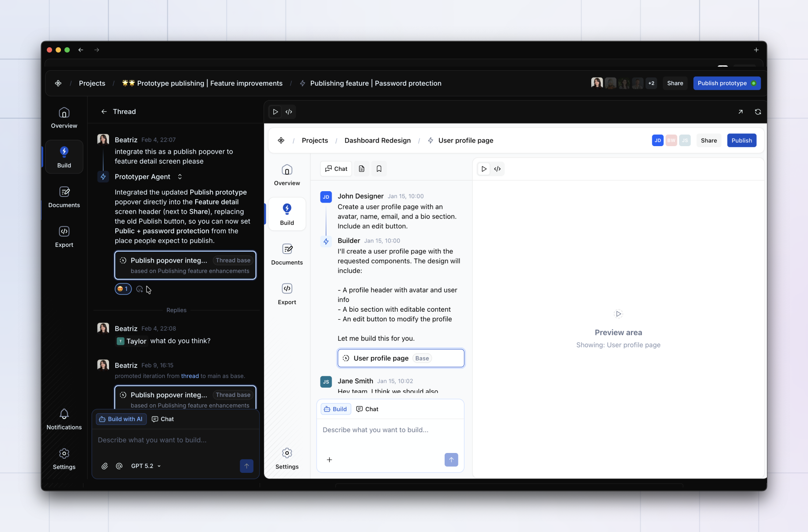Switch the light preview pane to play mode
Viewport: 808px width, 532px height.
(484, 169)
